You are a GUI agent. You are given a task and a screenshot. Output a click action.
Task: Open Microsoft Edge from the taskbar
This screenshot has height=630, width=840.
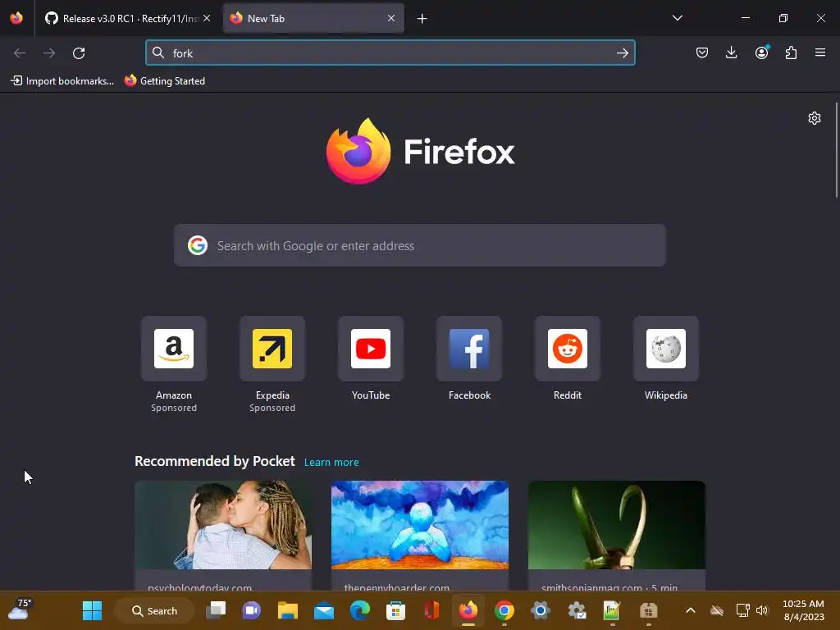tap(359, 610)
